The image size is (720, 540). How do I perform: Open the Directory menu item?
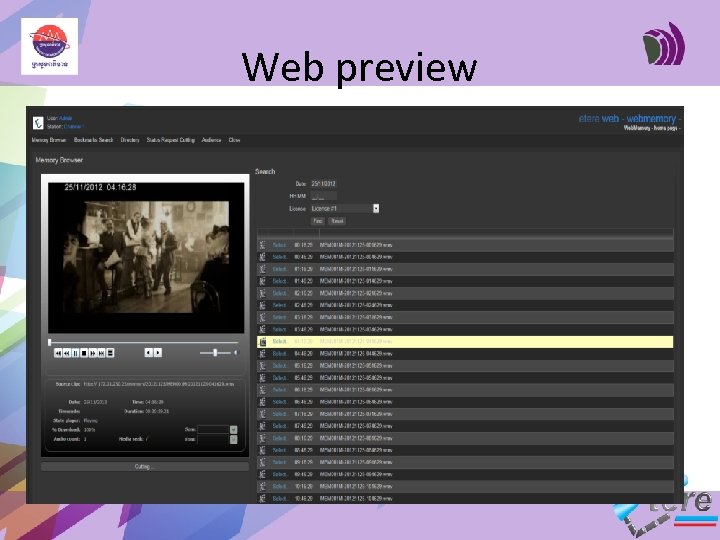(x=130, y=140)
